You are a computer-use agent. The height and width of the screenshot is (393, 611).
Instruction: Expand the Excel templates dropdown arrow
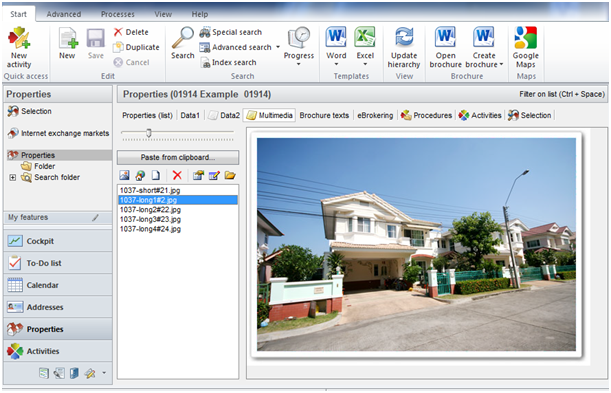[x=365, y=64]
